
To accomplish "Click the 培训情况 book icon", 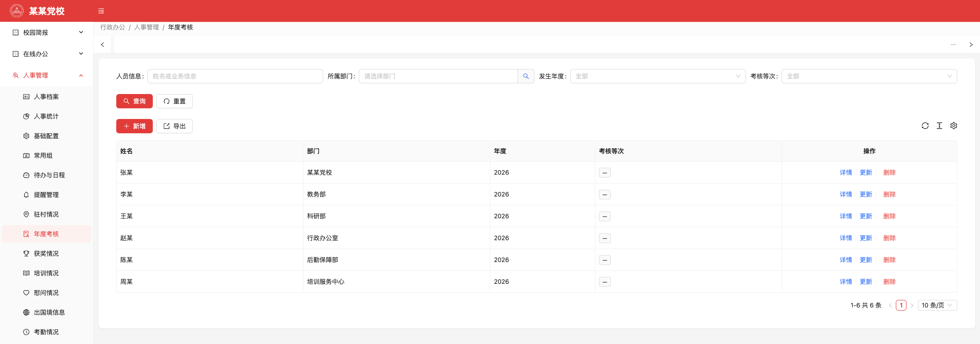I will [x=26, y=273].
